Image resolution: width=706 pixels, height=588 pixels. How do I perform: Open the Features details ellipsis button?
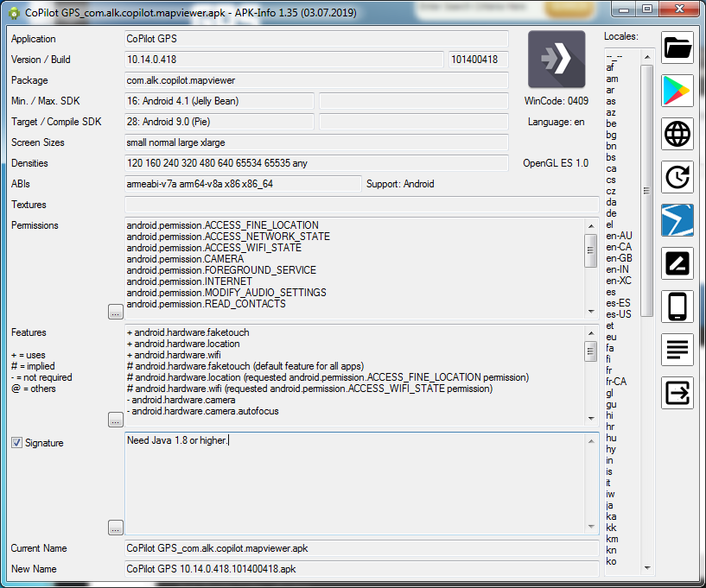click(x=116, y=420)
